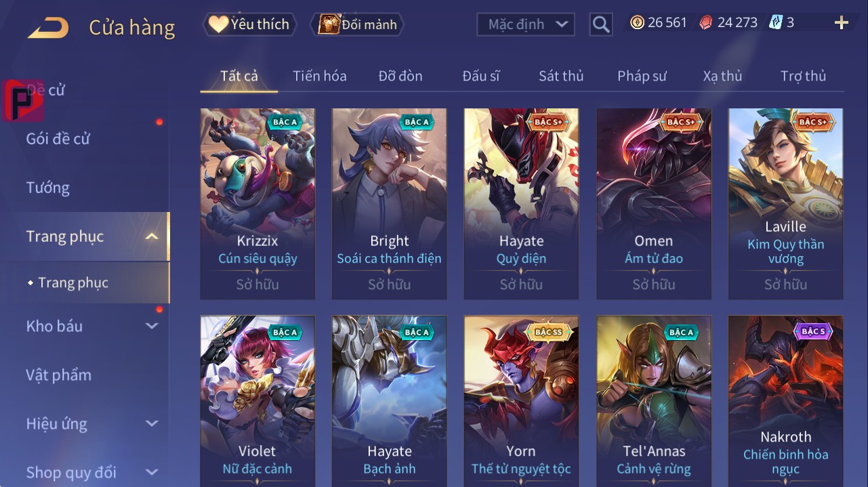Select the Laville Kim Quy thần vương card
This screenshot has width=868, height=487.
785,204
